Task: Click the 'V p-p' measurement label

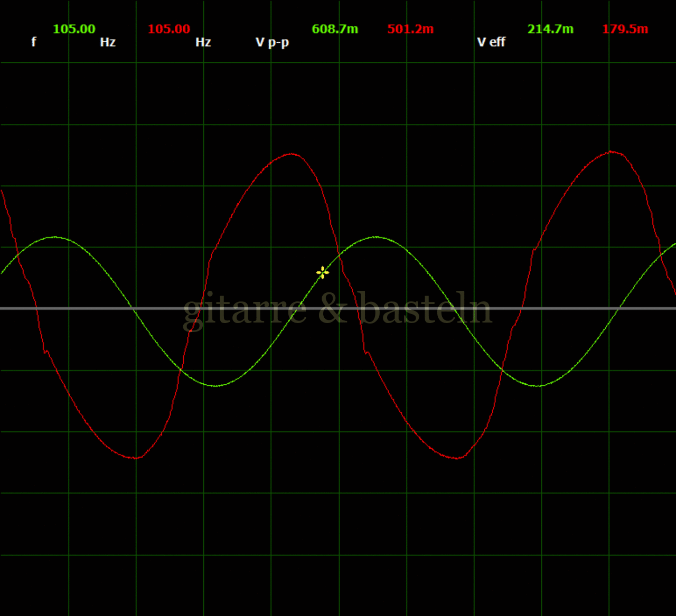Action: pos(273,42)
